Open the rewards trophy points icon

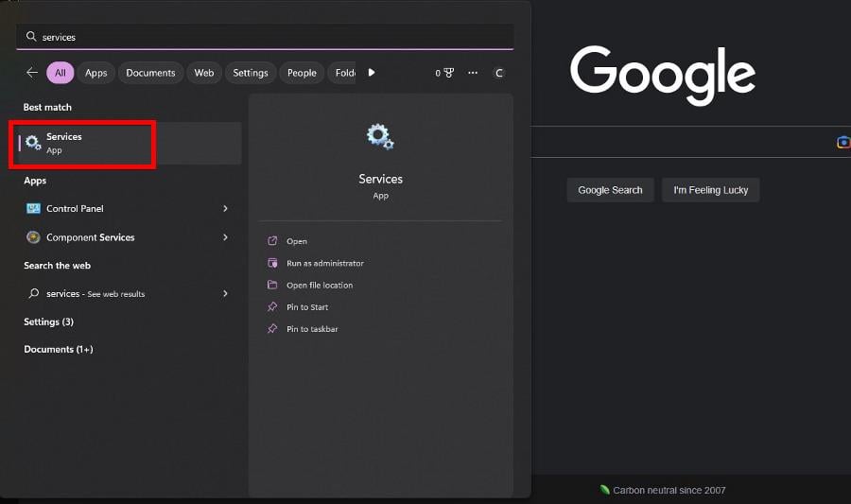tap(444, 73)
